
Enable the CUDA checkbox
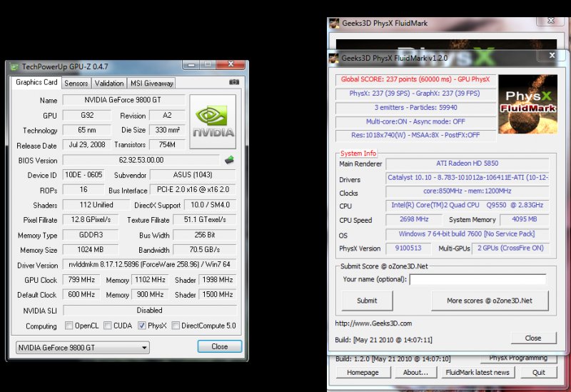coord(108,326)
